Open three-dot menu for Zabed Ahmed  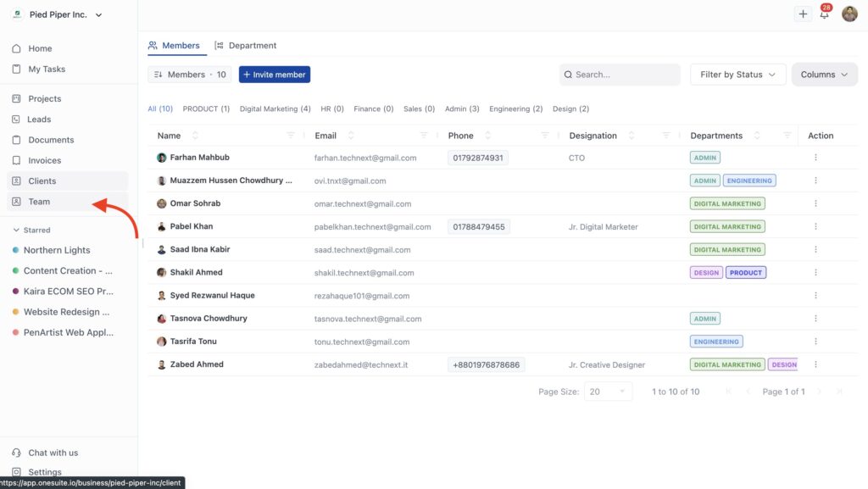(815, 364)
